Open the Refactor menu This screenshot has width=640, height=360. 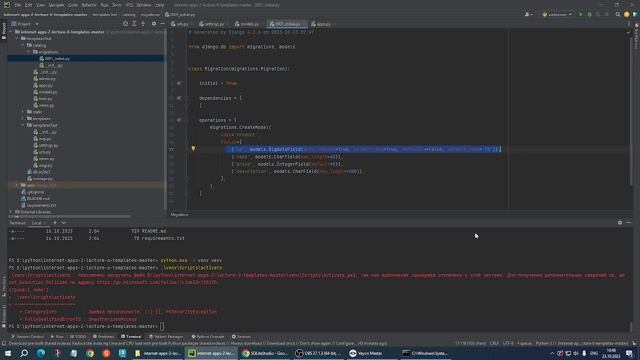click(89, 5)
